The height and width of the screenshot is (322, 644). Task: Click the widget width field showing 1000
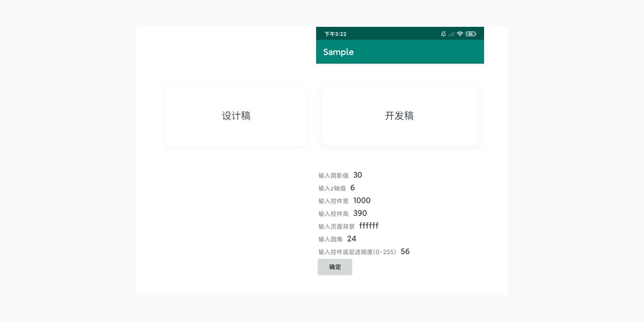pyautogui.click(x=362, y=201)
